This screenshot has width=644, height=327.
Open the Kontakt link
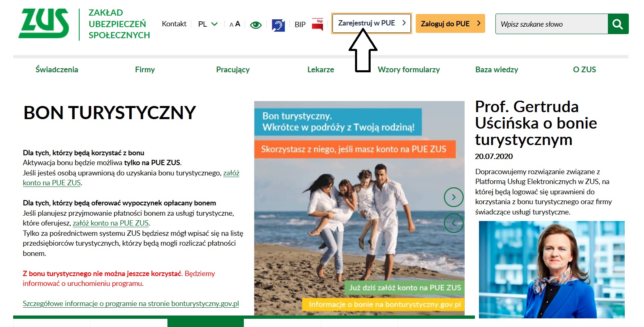click(174, 24)
